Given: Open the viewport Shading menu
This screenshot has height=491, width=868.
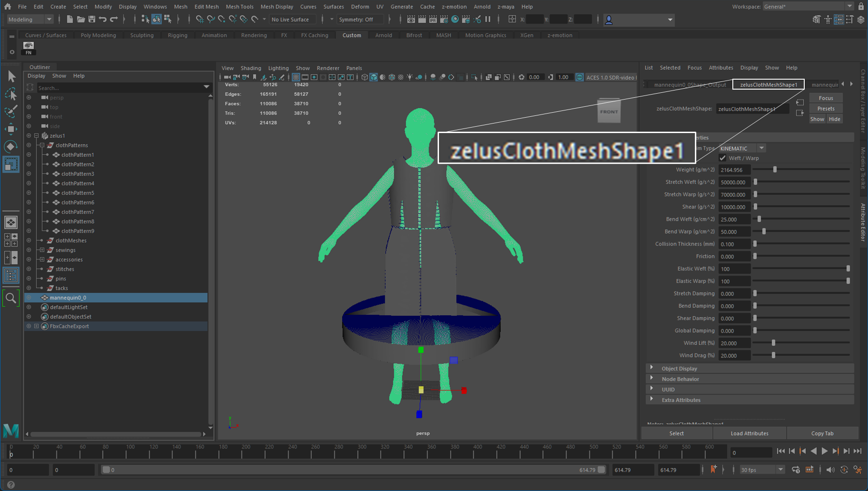Looking at the screenshot, I should point(250,68).
